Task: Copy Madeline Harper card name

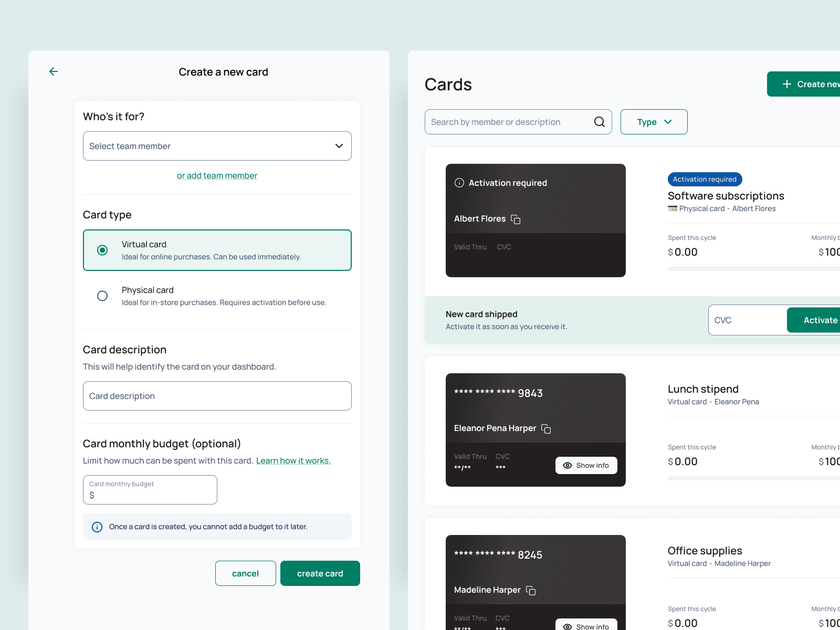Action: pyautogui.click(x=531, y=590)
